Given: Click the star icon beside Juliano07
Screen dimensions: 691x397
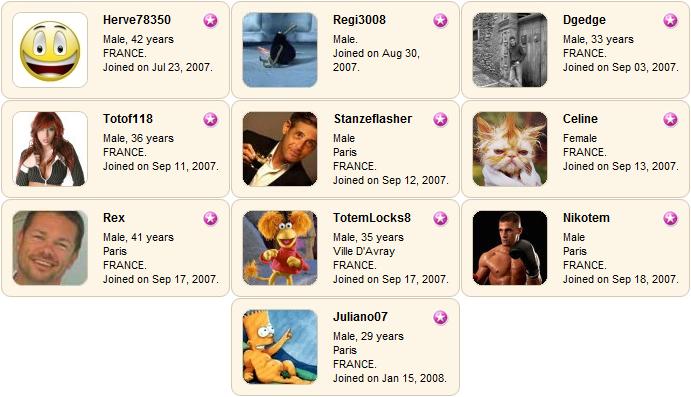Looking at the screenshot, I should click(440, 318).
